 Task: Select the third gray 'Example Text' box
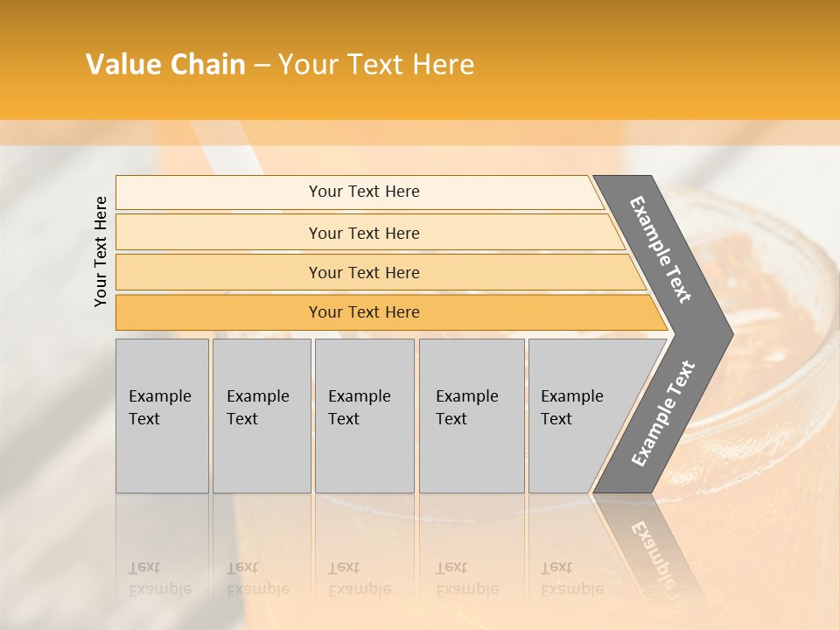[364, 416]
